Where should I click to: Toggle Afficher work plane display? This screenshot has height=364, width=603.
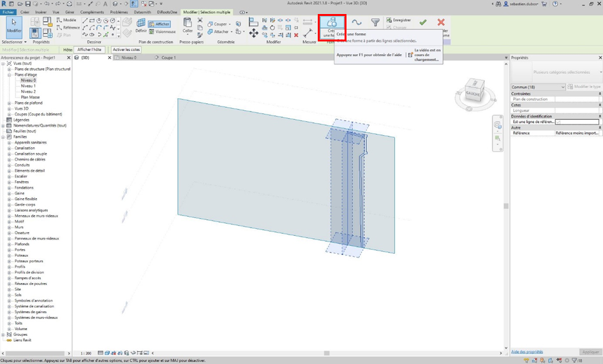pyautogui.click(x=160, y=24)
